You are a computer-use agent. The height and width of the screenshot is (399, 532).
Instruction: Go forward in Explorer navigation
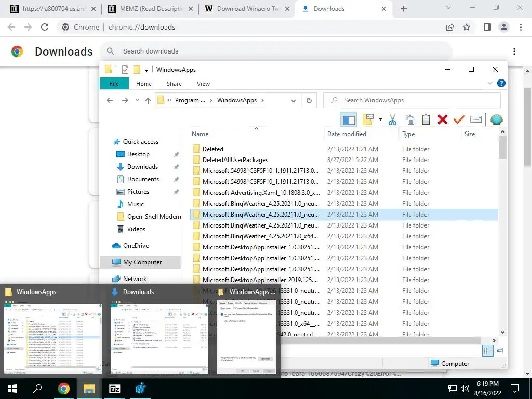click(125, 100)
